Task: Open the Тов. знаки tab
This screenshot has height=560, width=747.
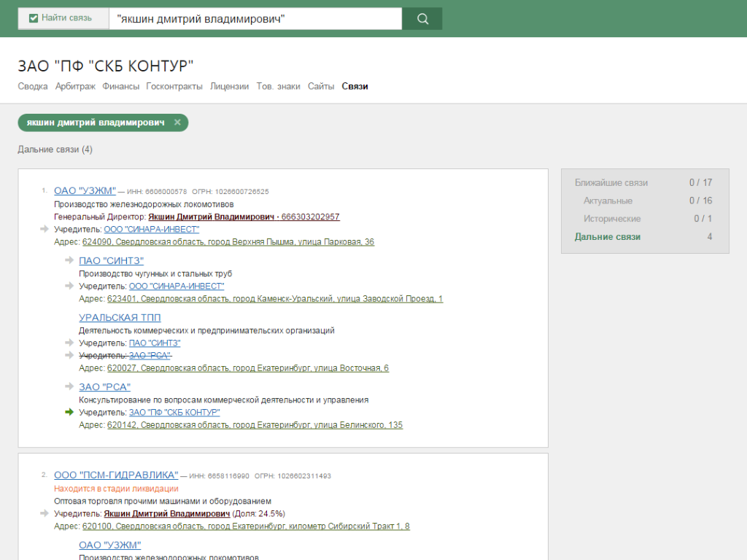Action: click(x=278, y=86)
